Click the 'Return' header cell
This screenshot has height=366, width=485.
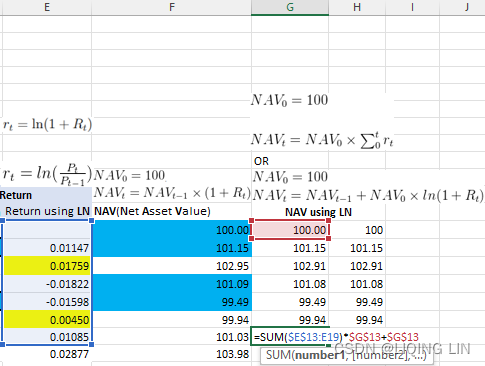click(46, 195)
